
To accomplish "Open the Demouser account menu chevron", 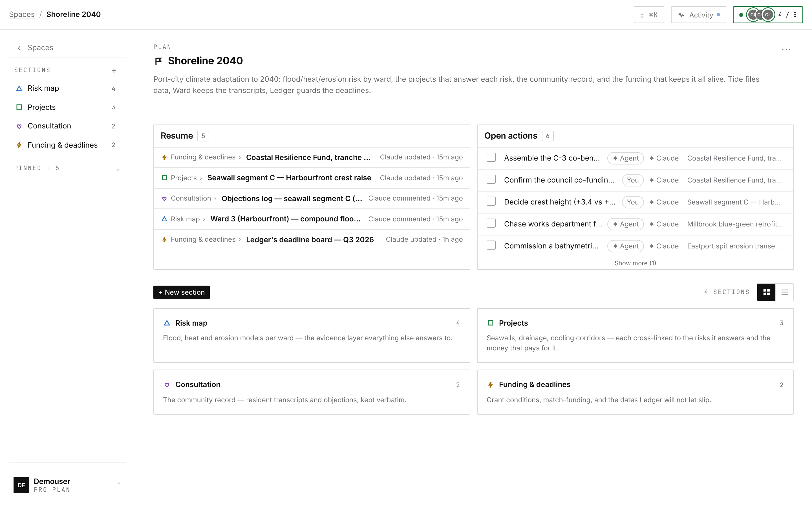I will pyautogui.click(x=119, y=483).
